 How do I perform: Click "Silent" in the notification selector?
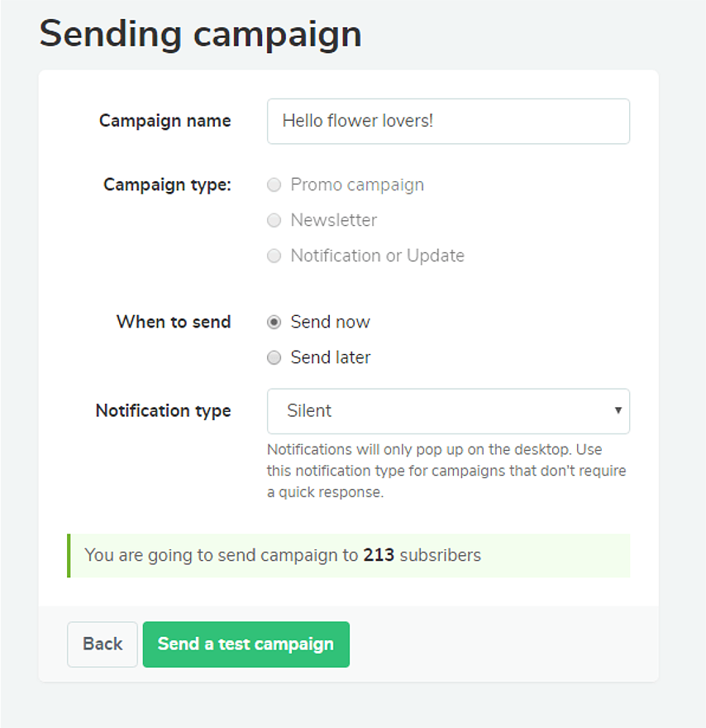click(x=310, y=411)
